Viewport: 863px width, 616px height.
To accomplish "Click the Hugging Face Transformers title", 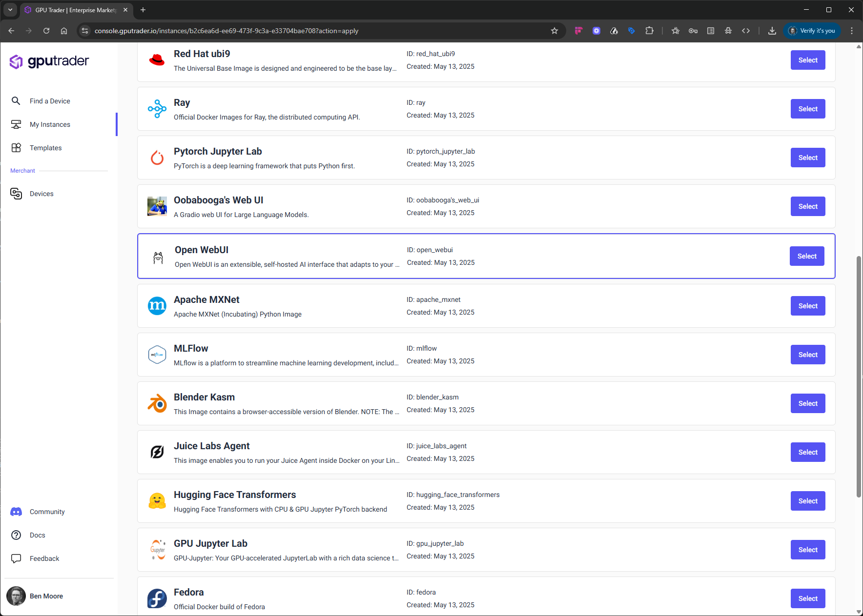I will tap(235, 495).
